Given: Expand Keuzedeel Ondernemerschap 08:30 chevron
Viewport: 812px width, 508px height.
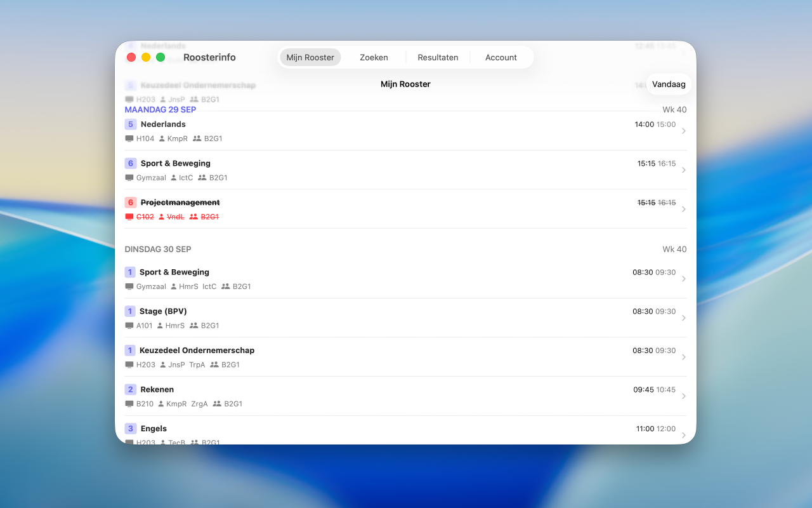Looking at the screenshot, I should (684, 358).
